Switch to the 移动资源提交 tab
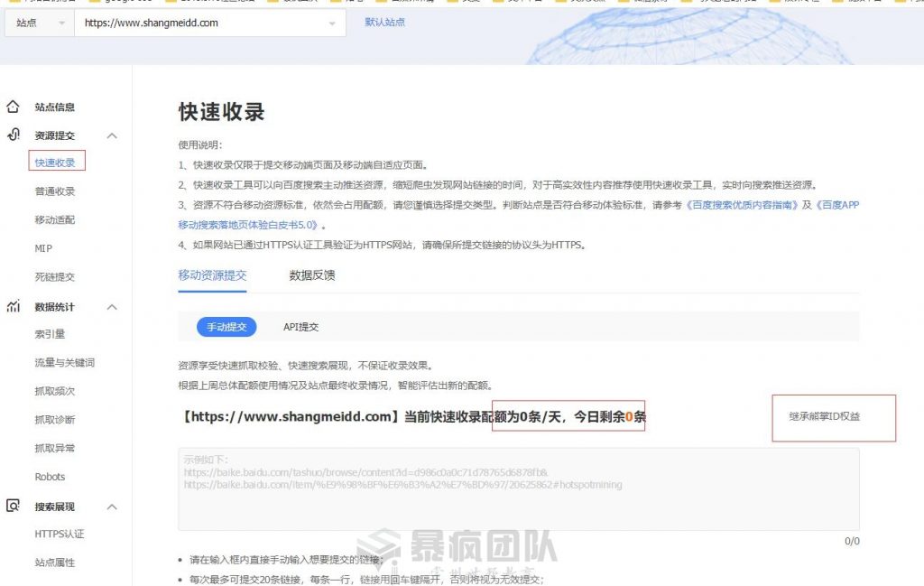Screen dimensions: 924x586 pyautogui.click(x=212, y=275)
